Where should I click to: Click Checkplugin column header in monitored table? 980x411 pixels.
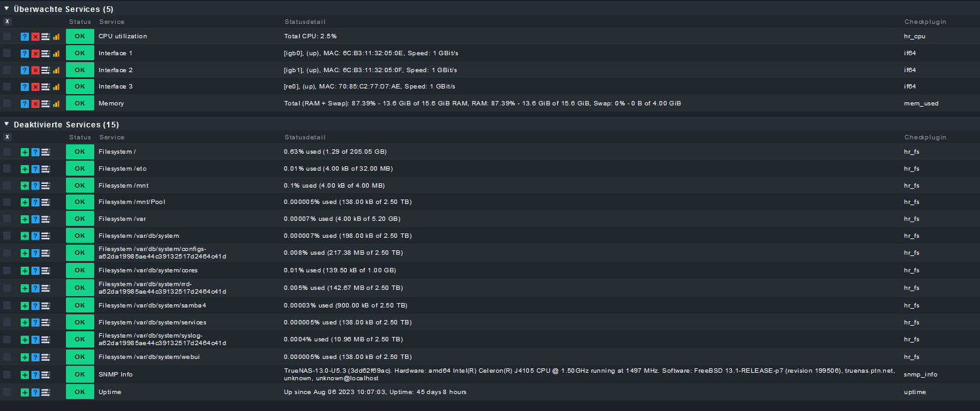coord(925,22)
